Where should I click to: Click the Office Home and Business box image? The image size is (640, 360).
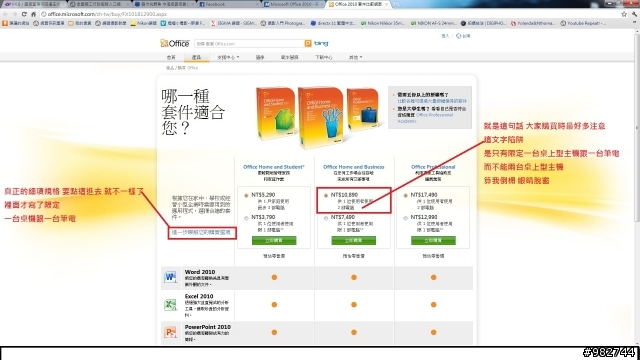320,117
